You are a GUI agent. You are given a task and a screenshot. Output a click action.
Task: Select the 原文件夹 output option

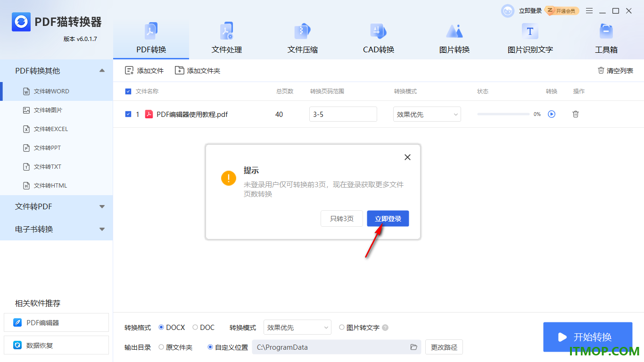(x=161, y=347)
